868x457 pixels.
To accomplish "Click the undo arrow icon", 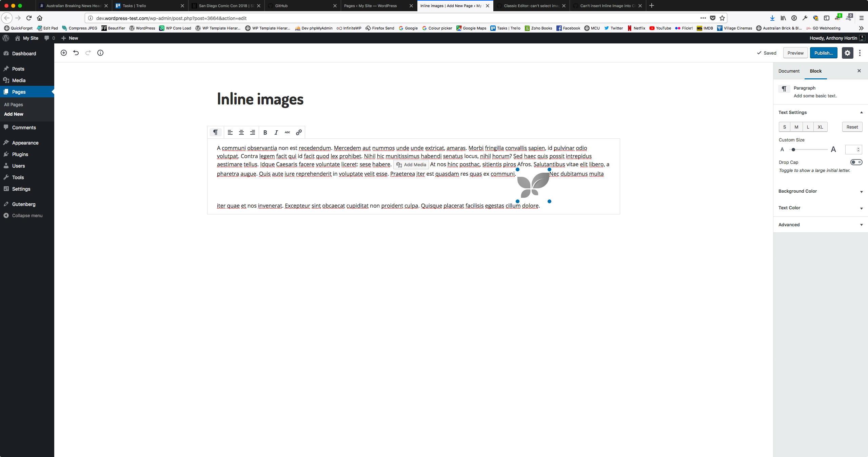I will click(x=76, y=53).
